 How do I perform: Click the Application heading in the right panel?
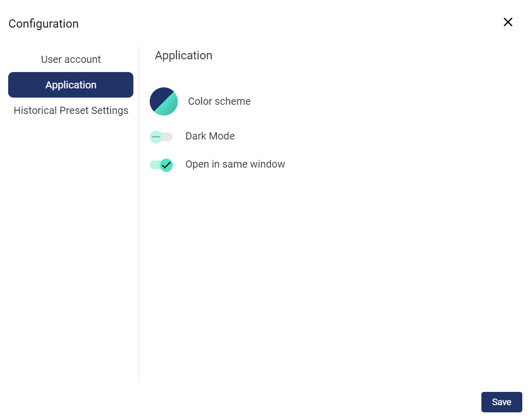pos(183,55)
